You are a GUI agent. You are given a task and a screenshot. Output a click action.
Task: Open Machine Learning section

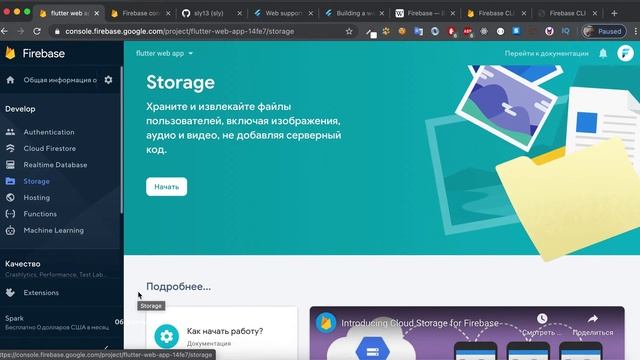pyautogui.click(x=53, y=230)
